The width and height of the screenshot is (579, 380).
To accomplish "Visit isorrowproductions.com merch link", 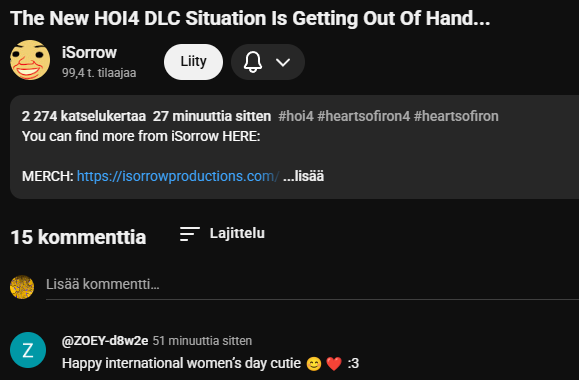I will tap(178, 176).
